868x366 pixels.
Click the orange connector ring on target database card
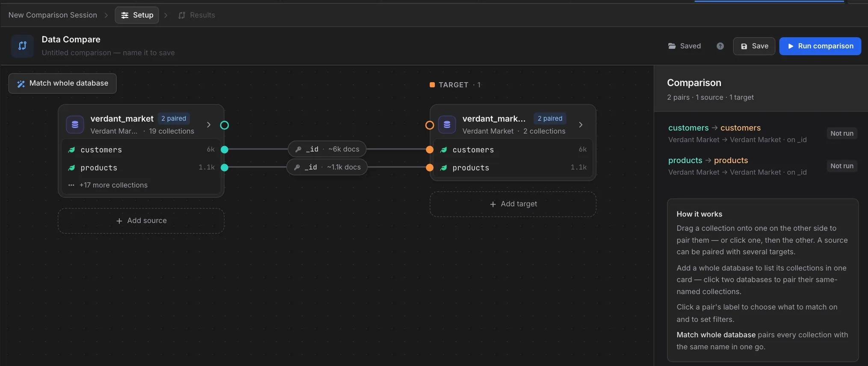click(x=430, y=125)
